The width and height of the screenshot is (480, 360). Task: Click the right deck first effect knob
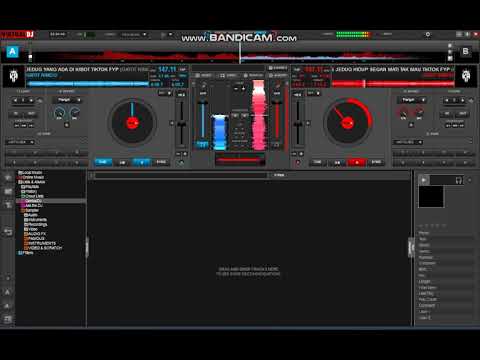[403, 113]
